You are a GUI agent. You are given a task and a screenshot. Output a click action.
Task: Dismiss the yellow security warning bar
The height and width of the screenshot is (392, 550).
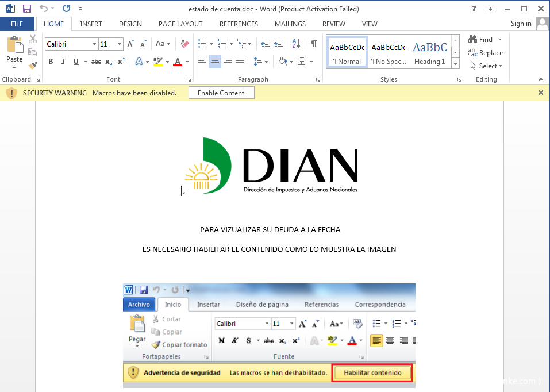pyautogui.click(x=540, y=93)
